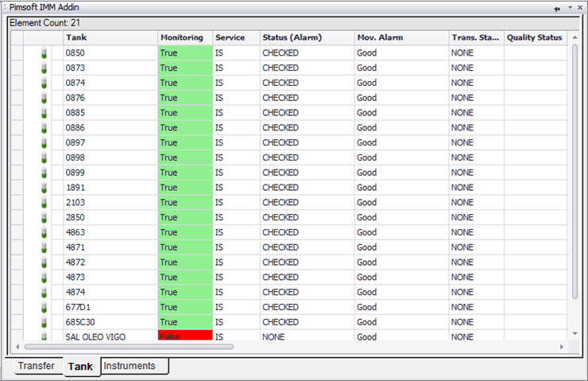
Task: Click the tank icon for SAL OLEO VIGO
Action: [x=44, y=336]
